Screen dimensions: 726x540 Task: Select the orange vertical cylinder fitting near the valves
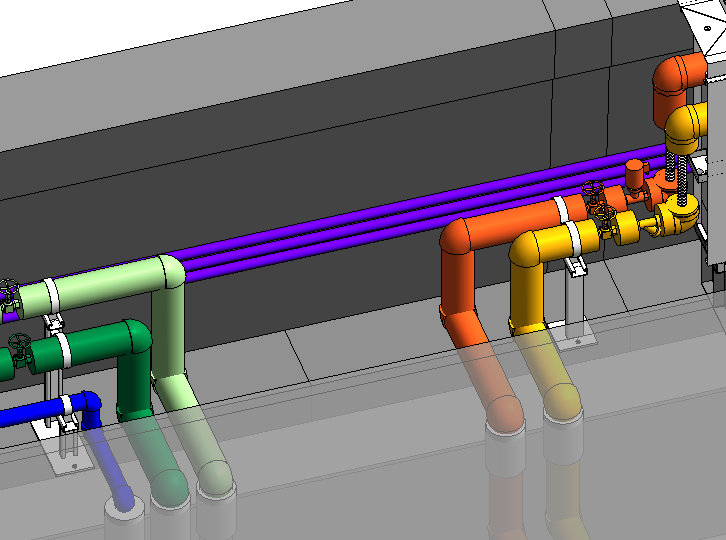[634, 176]
